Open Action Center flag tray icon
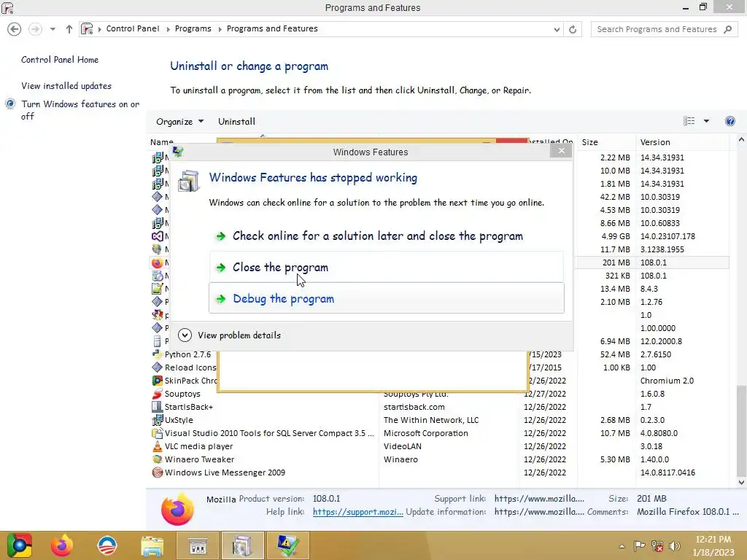Viewport: 747px width, 560px height. coord(639,546)
